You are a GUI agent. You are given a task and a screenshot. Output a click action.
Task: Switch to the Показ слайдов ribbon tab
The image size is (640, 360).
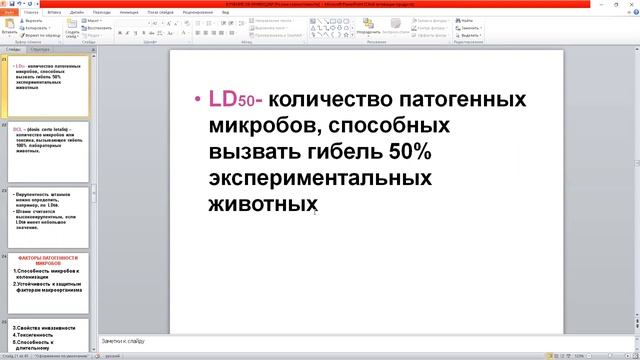[160, 12]
